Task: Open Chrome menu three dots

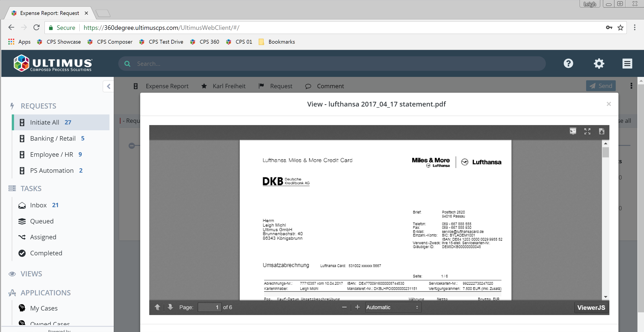Action: point(635,28)
